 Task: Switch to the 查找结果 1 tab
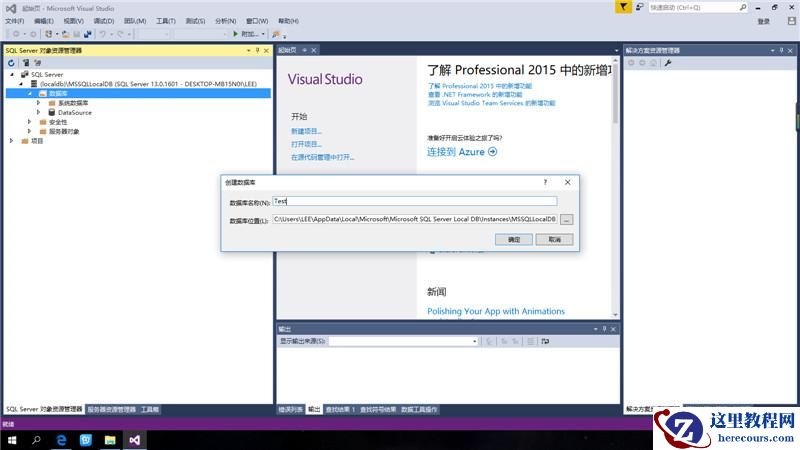[x=340, y=409]
